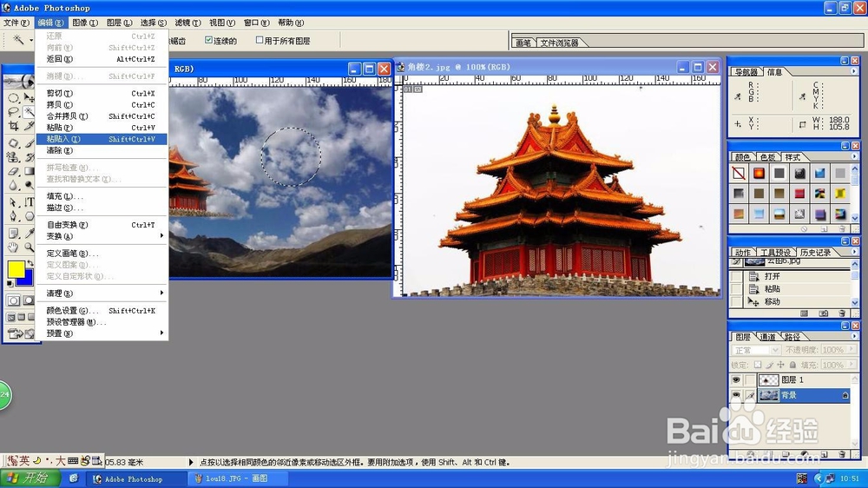The height and width of the screenshot is (488, 868).
Task: Click status bar info arrow next to 毫米
Action: click(x=191, y=462)
